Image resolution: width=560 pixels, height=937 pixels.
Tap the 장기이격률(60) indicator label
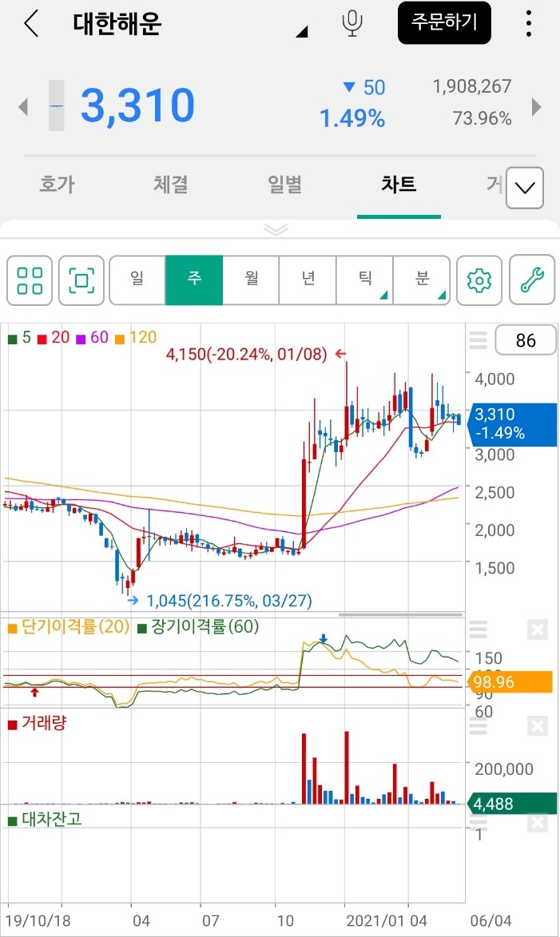click(198, 627)
